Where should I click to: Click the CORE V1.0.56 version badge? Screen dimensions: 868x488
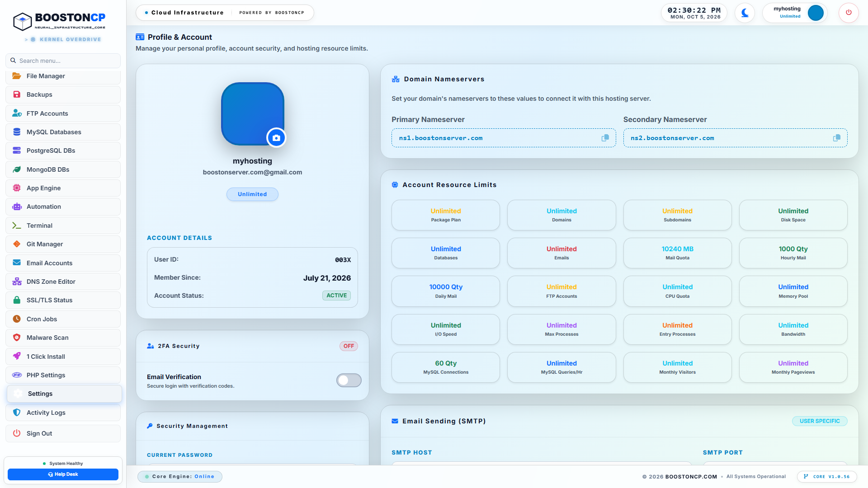pyautogui.click(x=827, y=477)
